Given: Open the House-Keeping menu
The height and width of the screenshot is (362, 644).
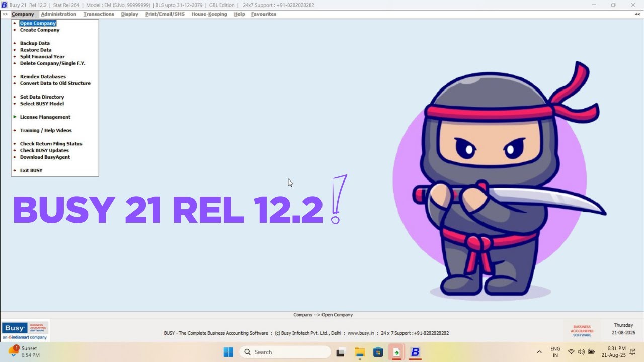Looking at the screenshot, I should [209, 14].
